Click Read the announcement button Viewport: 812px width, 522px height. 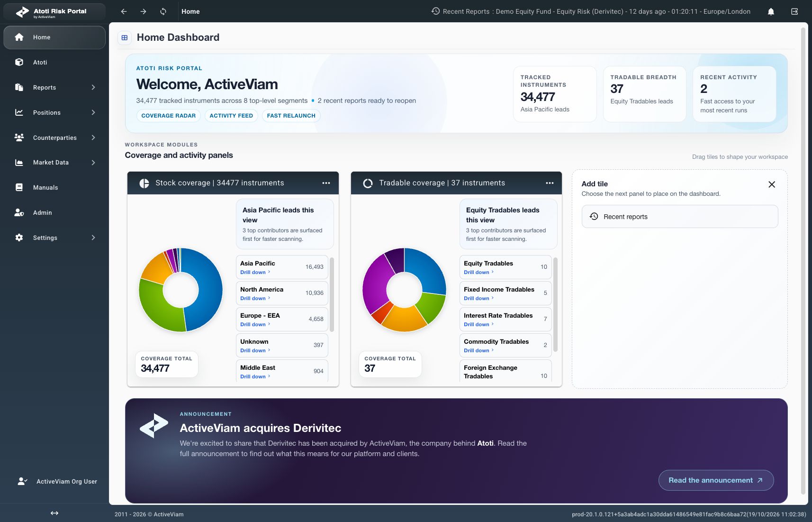pos(716,480)
